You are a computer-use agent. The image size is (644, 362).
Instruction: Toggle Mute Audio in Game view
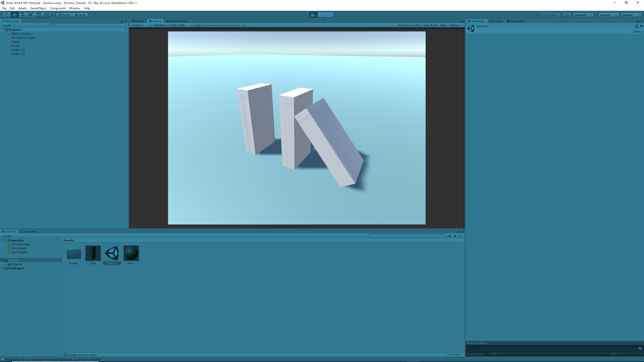click(430, 25)
